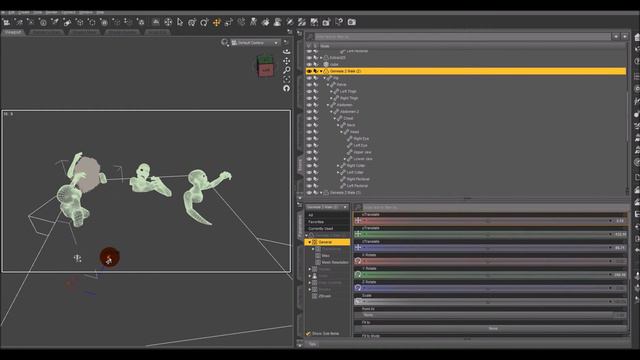Expand the Right Collar node
Image resolution: width=640 pixels, height=360 pixels.
pos(338,166)
